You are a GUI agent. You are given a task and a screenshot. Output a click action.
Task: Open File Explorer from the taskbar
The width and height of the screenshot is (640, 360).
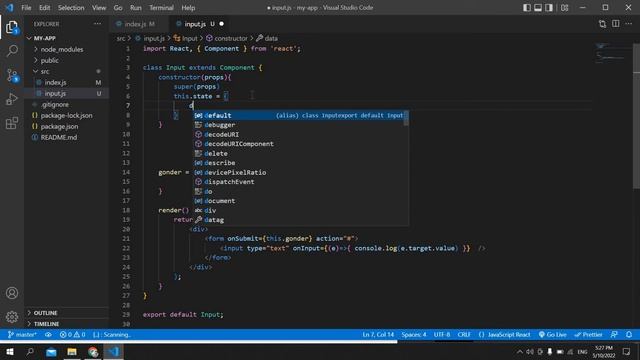[x=72, y=351]
